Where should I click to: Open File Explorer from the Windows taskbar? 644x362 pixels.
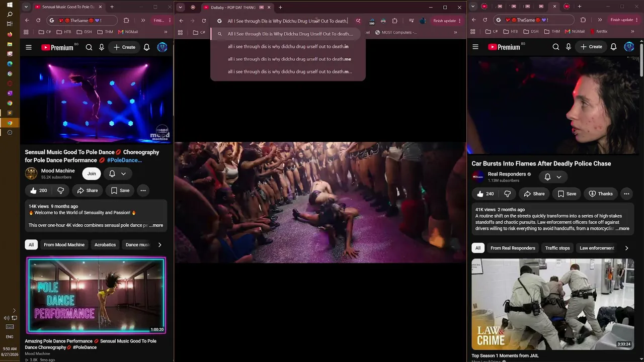point(10,44)
